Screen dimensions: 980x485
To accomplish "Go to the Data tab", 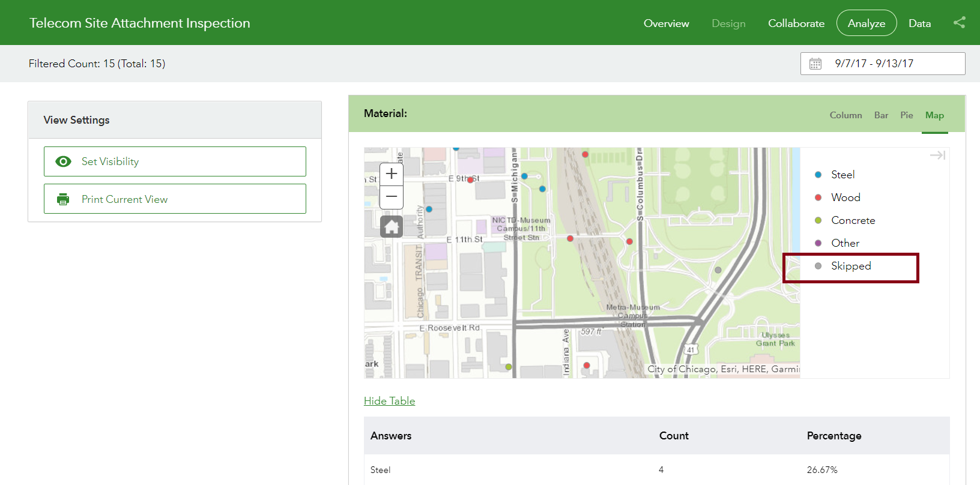I will pyautogui.click(x=919, y=23).
